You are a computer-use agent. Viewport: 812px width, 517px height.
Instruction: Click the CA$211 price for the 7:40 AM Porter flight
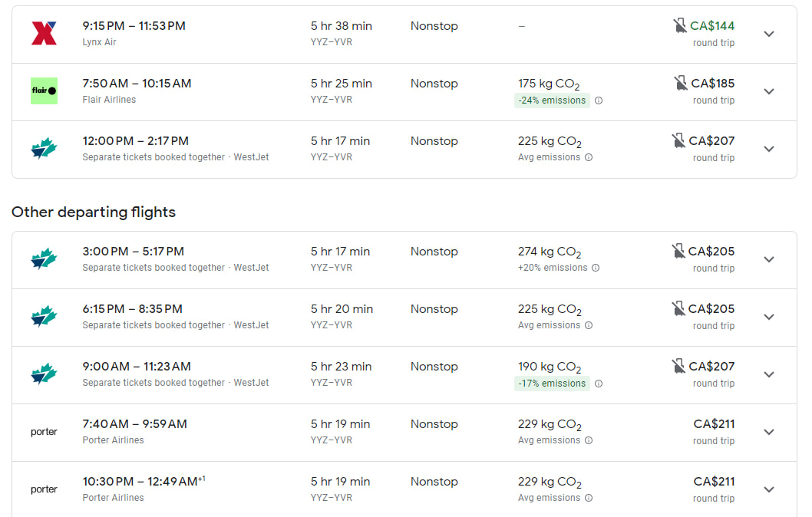[x=715, y=423]
